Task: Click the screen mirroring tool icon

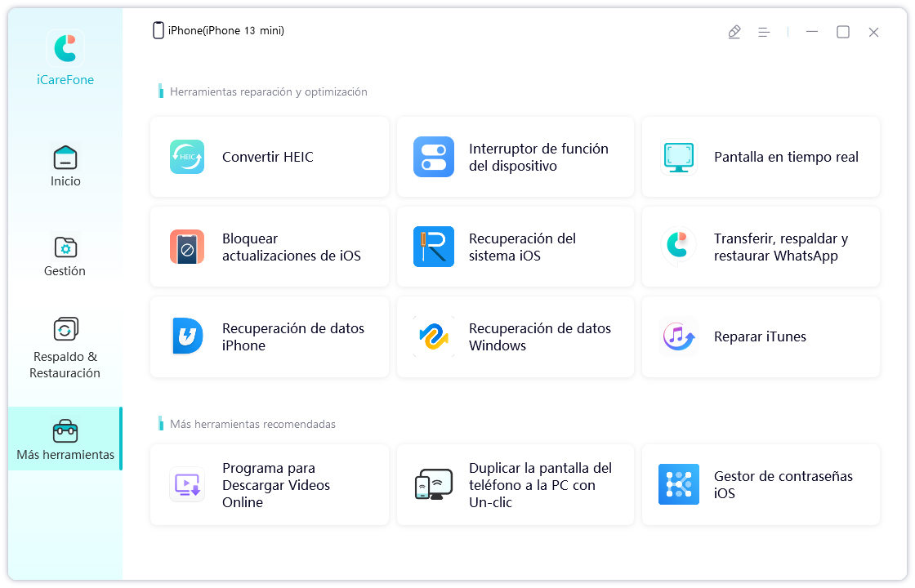Action: coord(434,485)
